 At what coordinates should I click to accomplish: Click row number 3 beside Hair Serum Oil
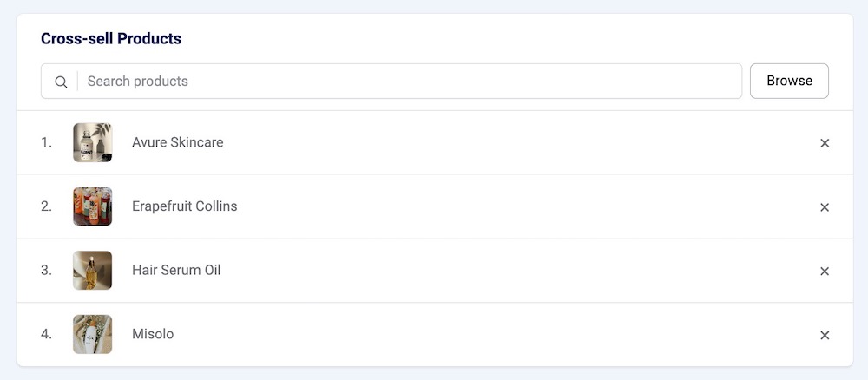[x=46, y=270]
